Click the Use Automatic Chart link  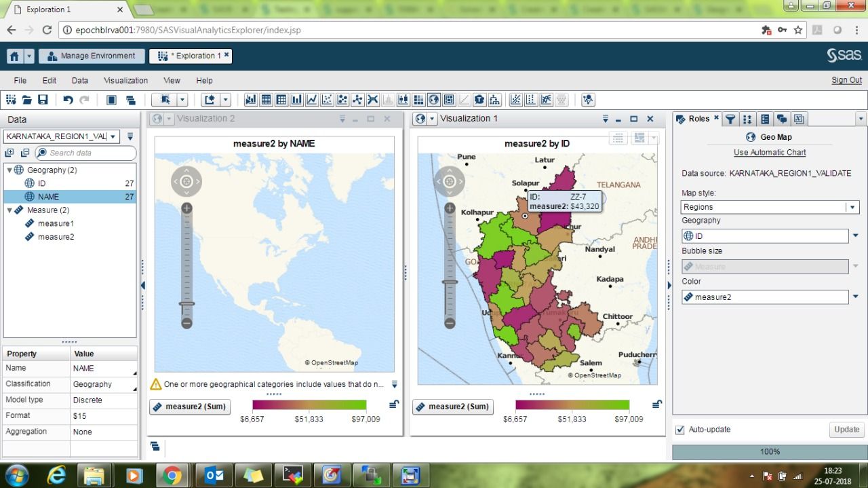click(x=769, y=152)
